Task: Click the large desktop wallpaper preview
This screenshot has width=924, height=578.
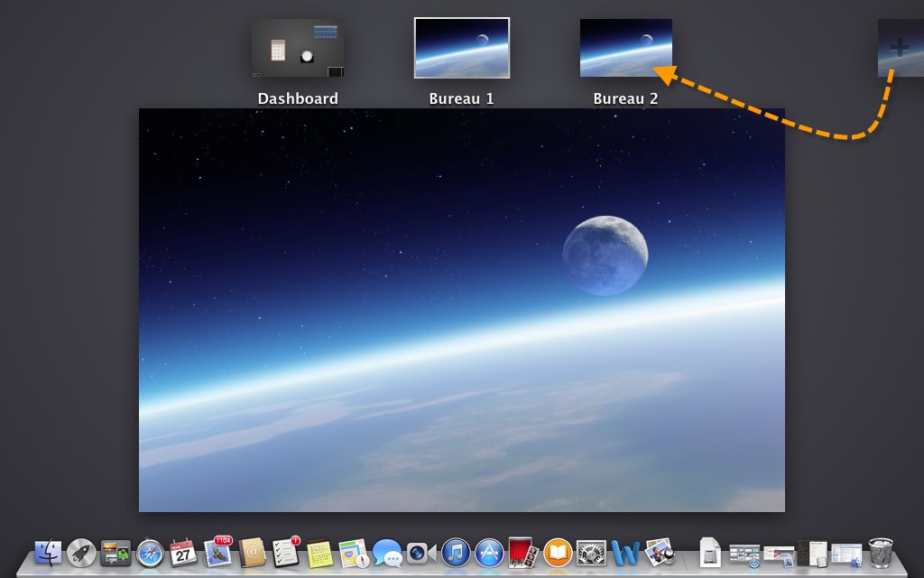Action: pos(461,310)
